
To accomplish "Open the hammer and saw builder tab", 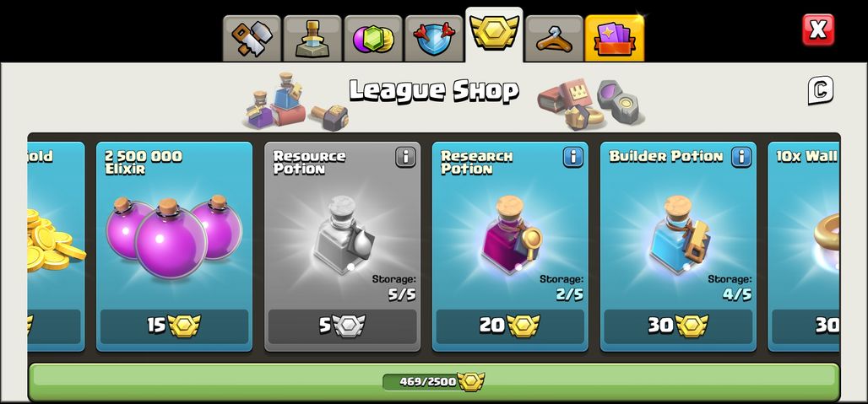I will coord(252,39).
